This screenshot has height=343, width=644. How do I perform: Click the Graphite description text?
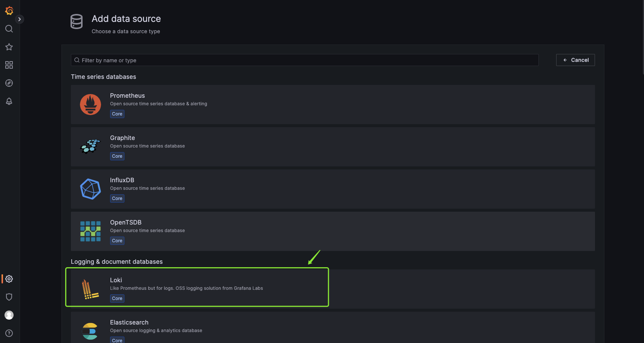[x=147, y=146]
